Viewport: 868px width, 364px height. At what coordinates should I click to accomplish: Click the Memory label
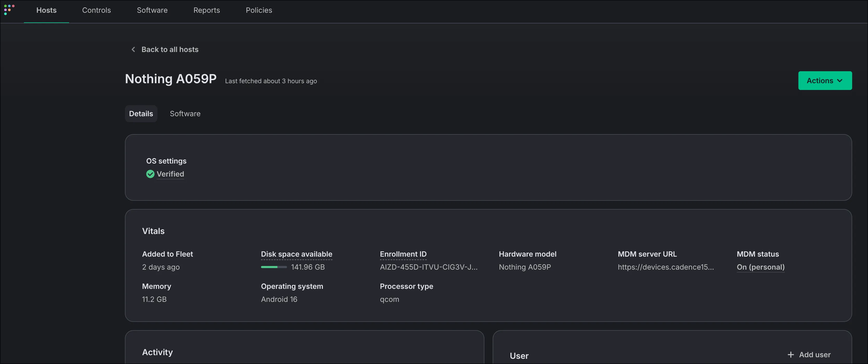click(156, 287)
